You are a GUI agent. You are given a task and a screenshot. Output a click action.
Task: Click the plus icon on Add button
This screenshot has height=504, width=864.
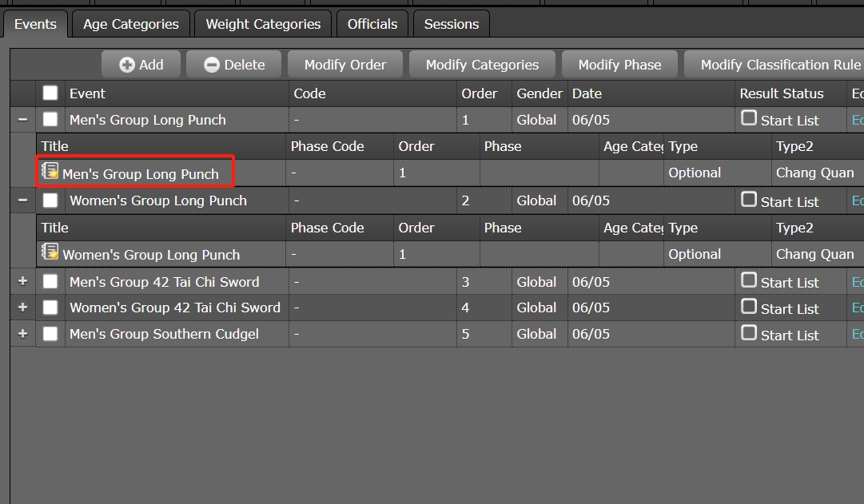[x=127, y=65]
